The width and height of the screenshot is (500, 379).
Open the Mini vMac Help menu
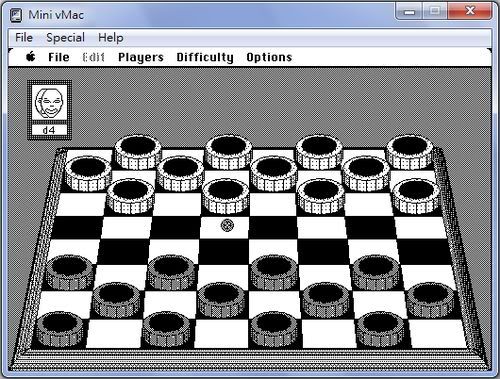point(111,37)
